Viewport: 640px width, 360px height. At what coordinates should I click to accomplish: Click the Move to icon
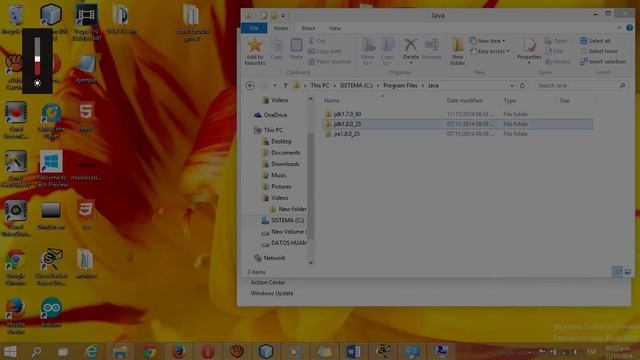tap(368, 44)
